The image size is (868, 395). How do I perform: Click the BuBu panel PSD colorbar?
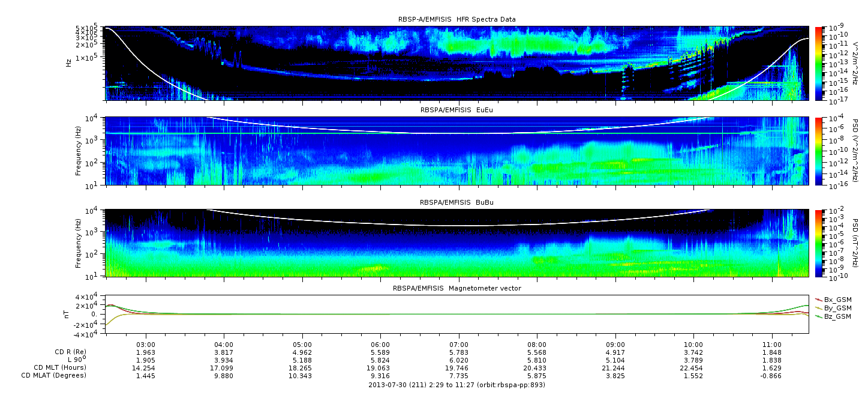(818, 243)
